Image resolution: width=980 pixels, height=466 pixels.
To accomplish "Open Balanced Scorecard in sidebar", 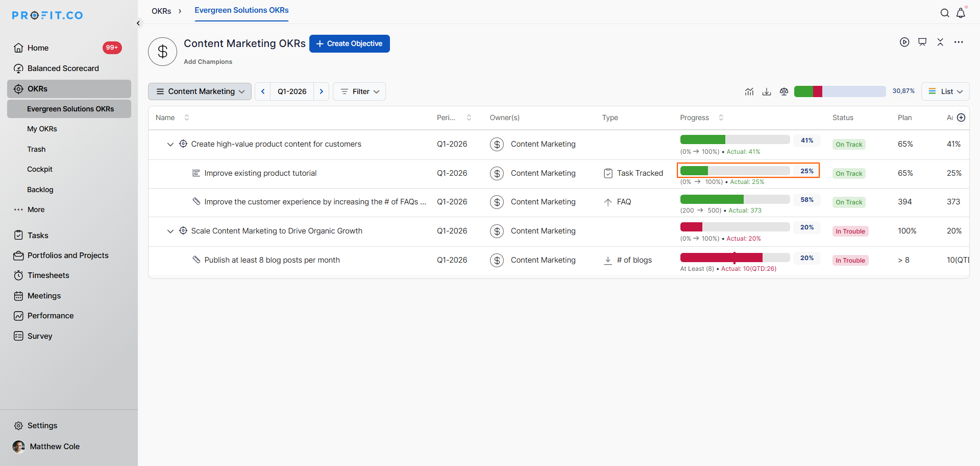I will (x=63, y=68).
